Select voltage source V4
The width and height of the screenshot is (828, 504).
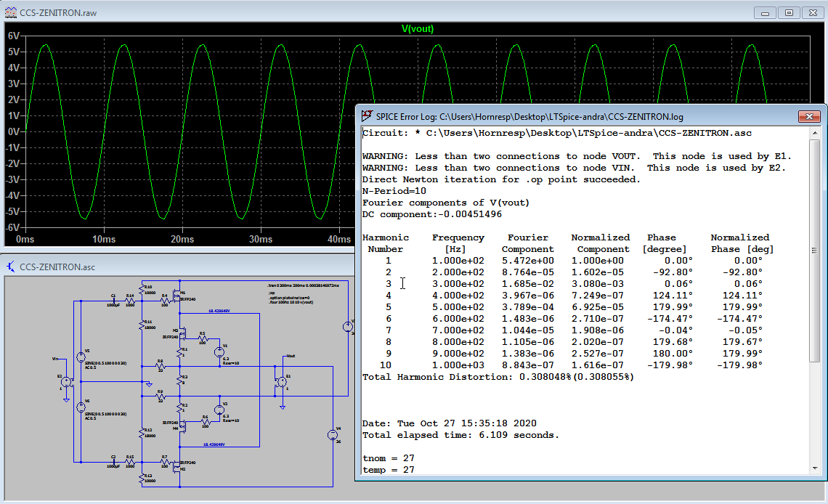pyautogui.click(x=333, y=435)
